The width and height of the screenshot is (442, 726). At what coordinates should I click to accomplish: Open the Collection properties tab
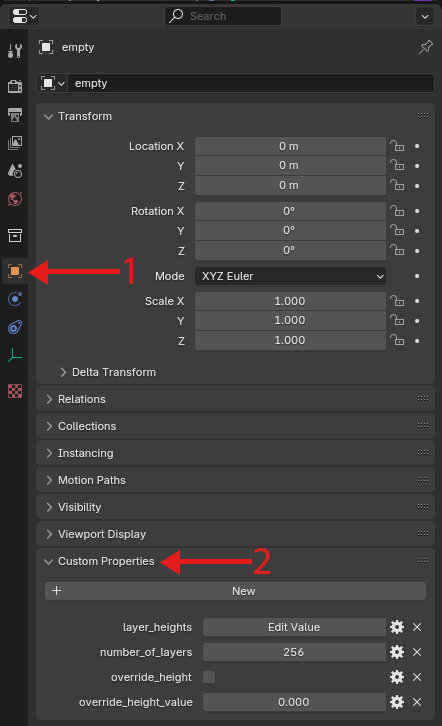[x=15, y=235]
